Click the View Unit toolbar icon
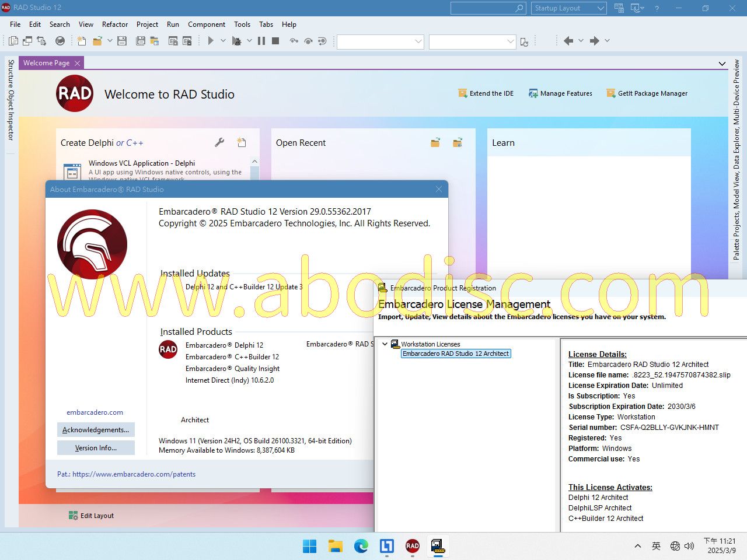This screenshot has width=747, height=560. coord(13,41)
